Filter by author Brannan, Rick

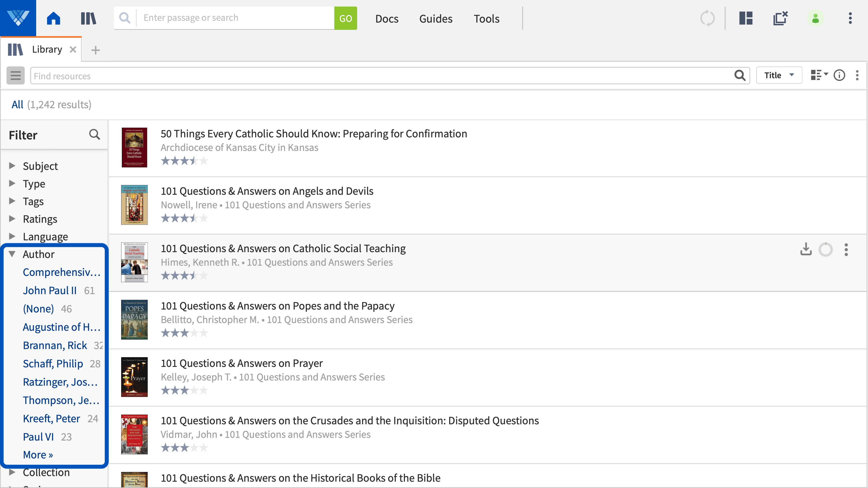coord(55,345)
